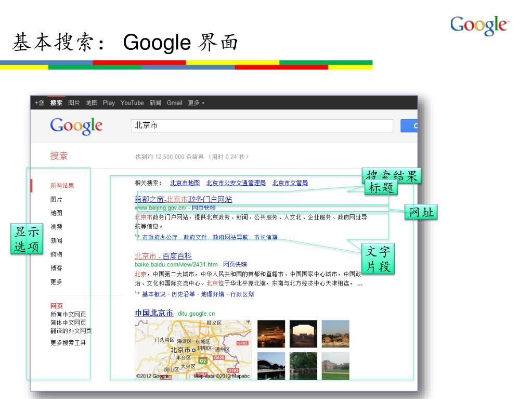Choose 所有中文网页 option
The width and height of the screenshot is (532, 399).
click(x=68, y=314)
